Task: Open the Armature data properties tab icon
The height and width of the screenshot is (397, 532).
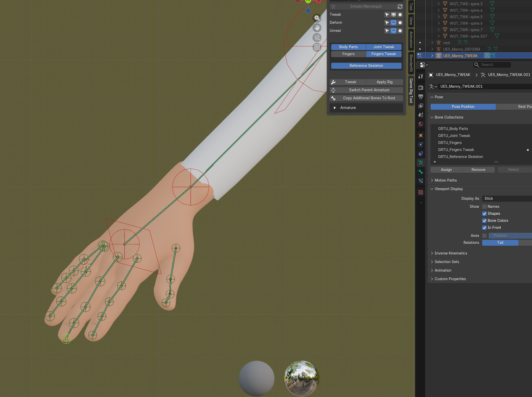Action: pos(421,163)
